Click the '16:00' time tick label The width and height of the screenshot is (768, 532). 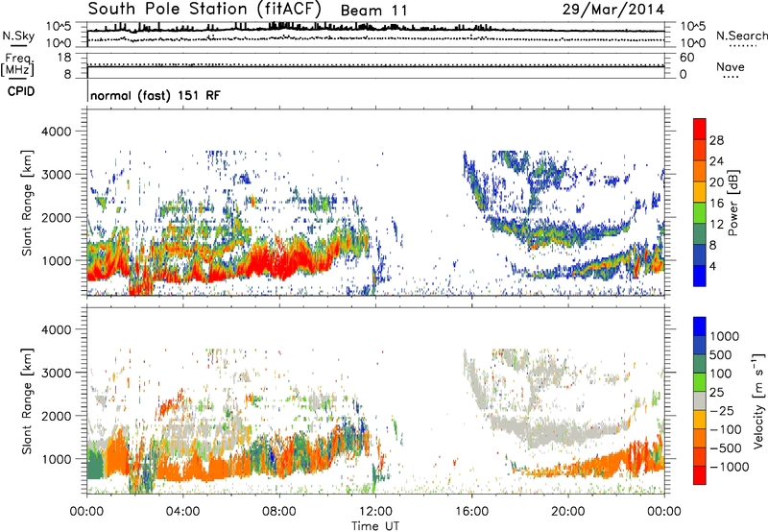pyautogui.click(x=471, y=512)
